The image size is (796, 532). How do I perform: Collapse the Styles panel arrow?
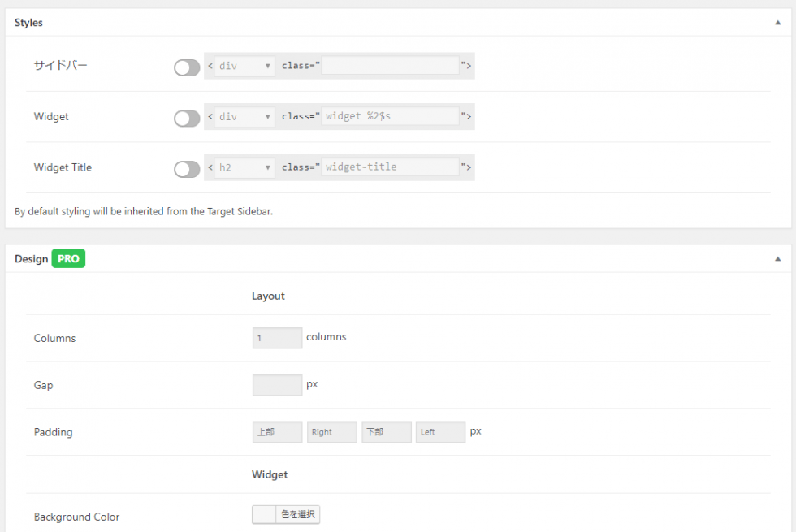[777, 23]
